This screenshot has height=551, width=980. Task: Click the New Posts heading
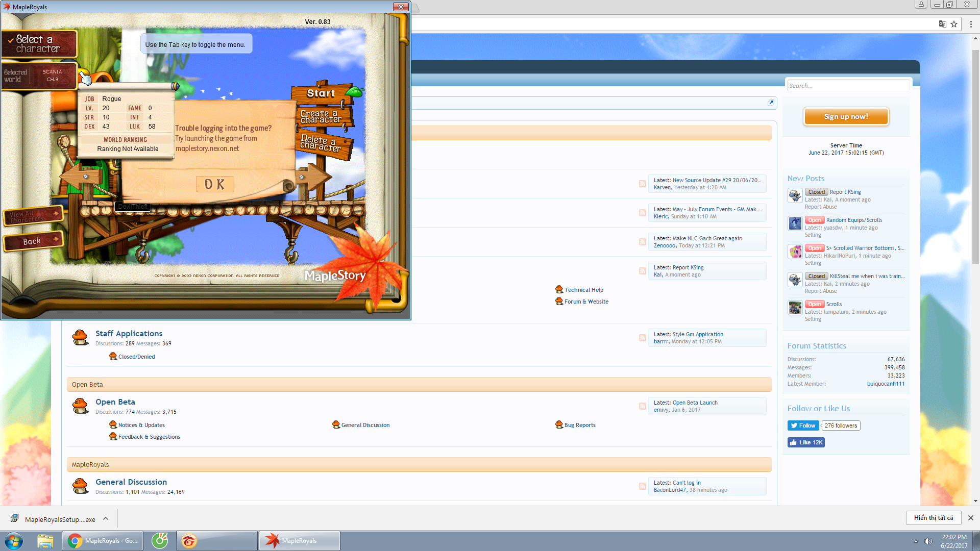click(x=806, y=178)
